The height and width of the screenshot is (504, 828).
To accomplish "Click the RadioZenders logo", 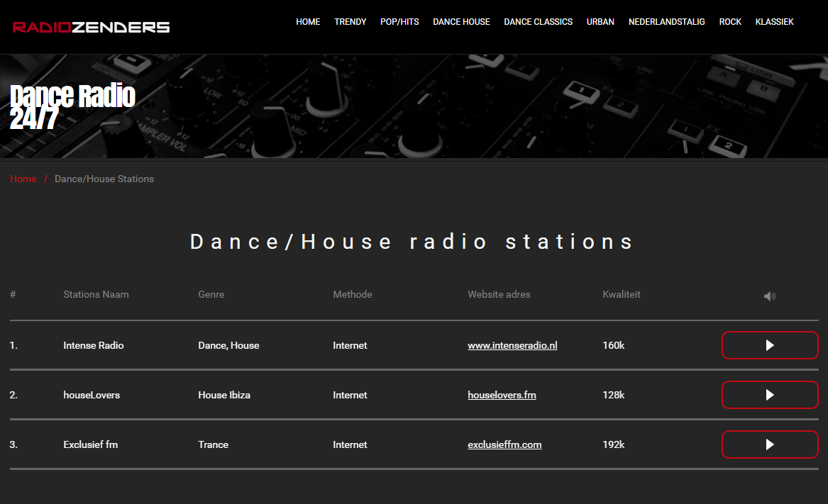I will 90,26.
